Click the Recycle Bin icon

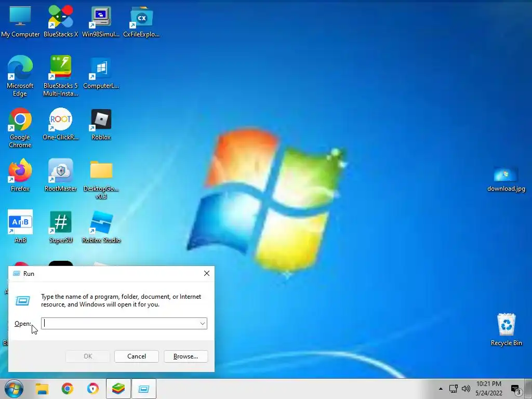click(506, 329)
